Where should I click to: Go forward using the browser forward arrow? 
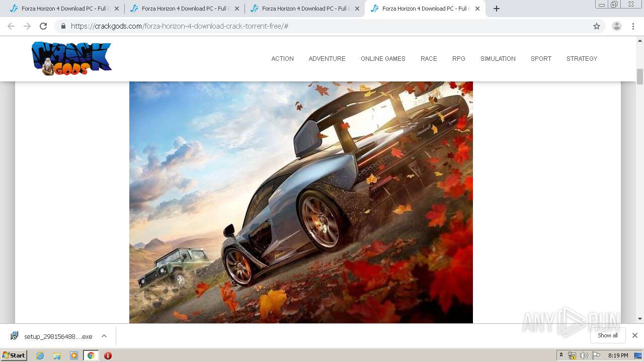point(27,26)
